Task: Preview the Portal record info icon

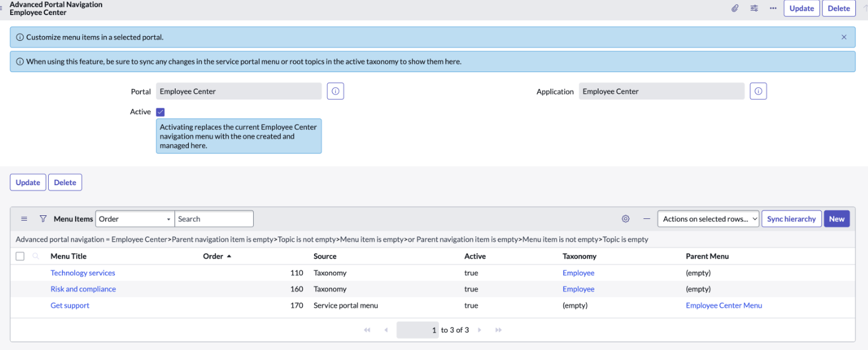Action: [336, 91]
